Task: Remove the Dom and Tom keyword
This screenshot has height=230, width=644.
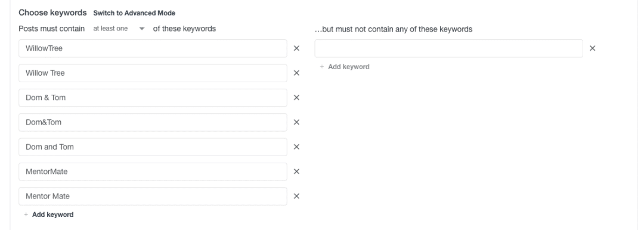Action: point(296,147)
